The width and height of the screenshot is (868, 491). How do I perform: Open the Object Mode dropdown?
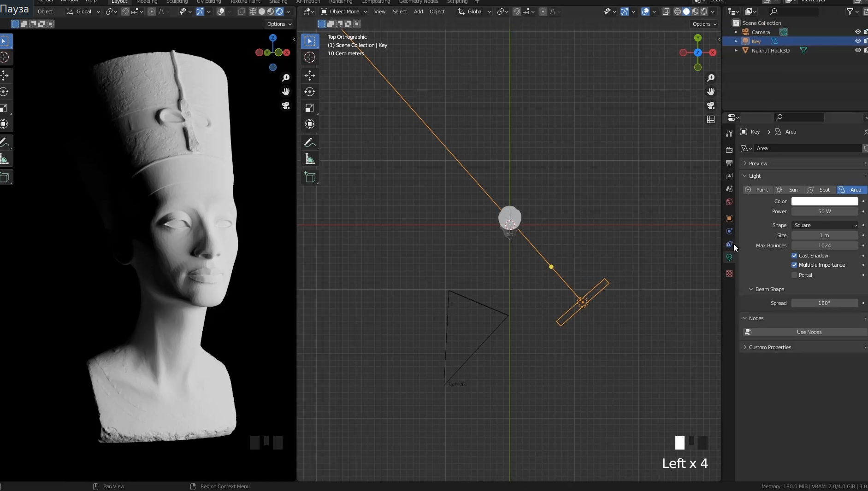[x=344, y=12]
